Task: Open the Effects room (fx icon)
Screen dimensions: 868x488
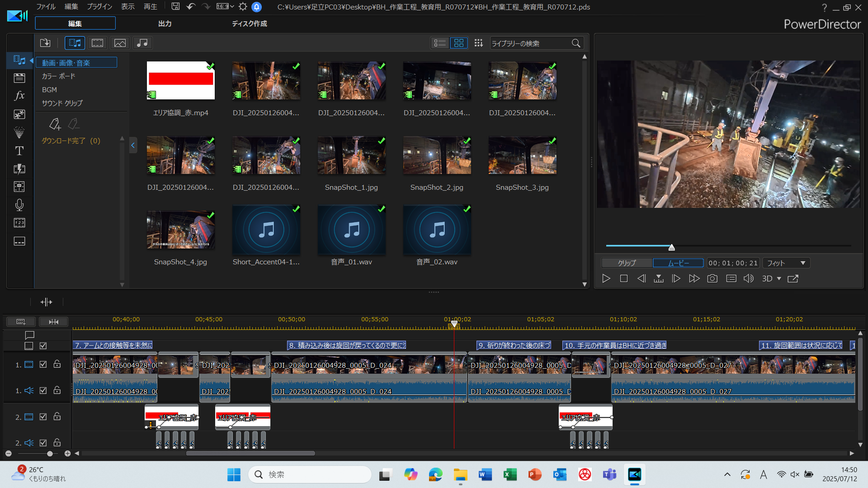Action: 19,96
